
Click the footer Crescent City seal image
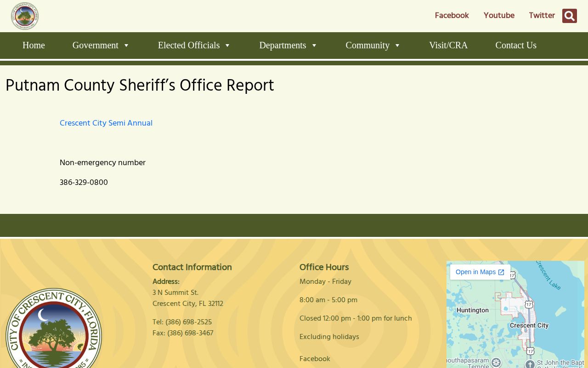(54, 328)
